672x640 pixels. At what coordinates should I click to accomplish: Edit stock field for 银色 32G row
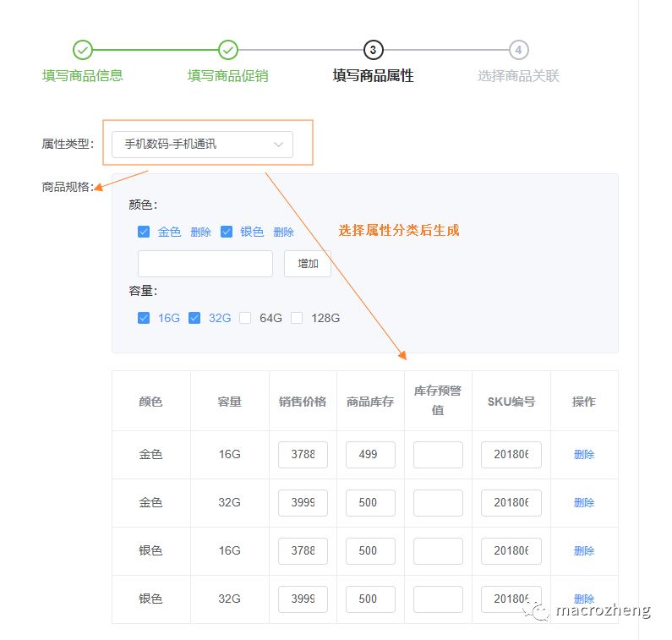(x=370, y=599)
